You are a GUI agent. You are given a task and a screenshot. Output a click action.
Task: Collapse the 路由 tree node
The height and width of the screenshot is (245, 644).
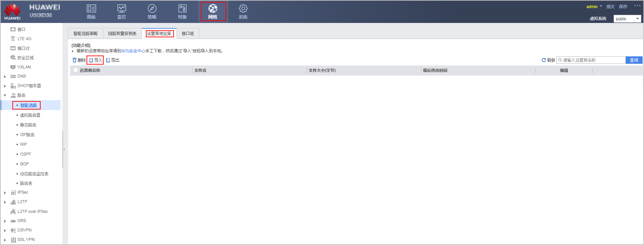5,96
